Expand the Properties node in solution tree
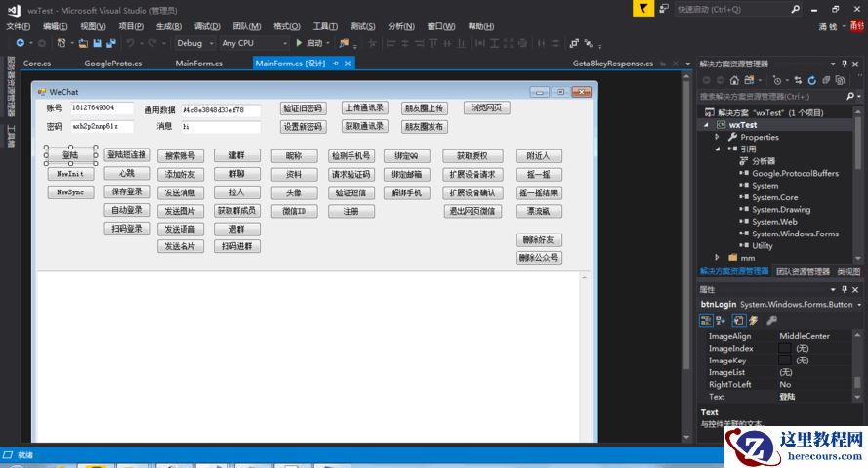This screenshot has height=468, width=868. pos(717,137)
